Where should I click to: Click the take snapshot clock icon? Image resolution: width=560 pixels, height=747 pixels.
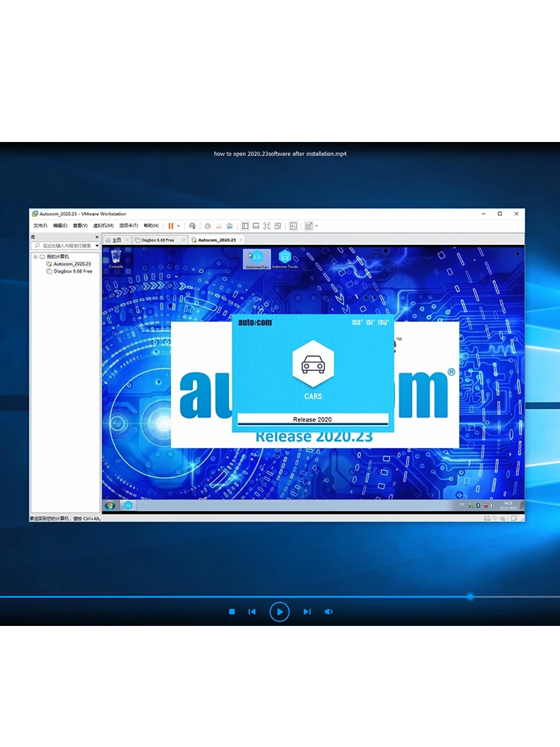208,226
